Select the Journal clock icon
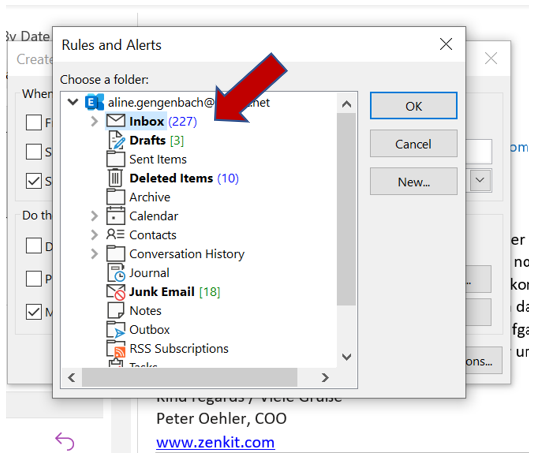548x460 pixels. coord(116,273)
